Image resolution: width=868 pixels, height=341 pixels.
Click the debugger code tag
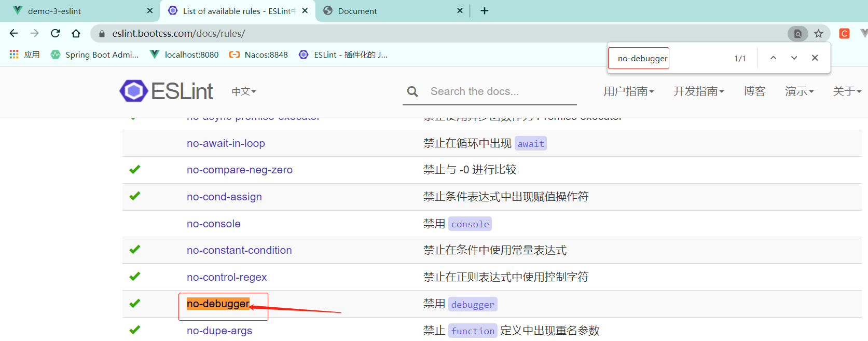pyautogui.click(x=473, y=305)
